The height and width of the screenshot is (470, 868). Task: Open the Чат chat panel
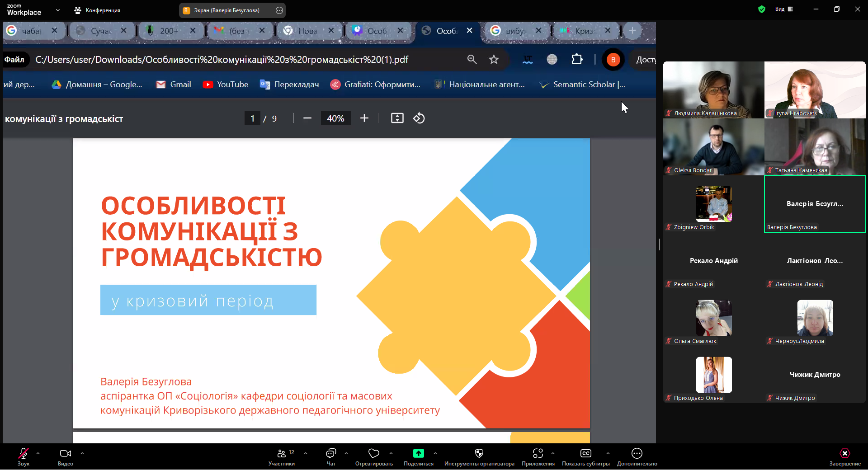331,456
